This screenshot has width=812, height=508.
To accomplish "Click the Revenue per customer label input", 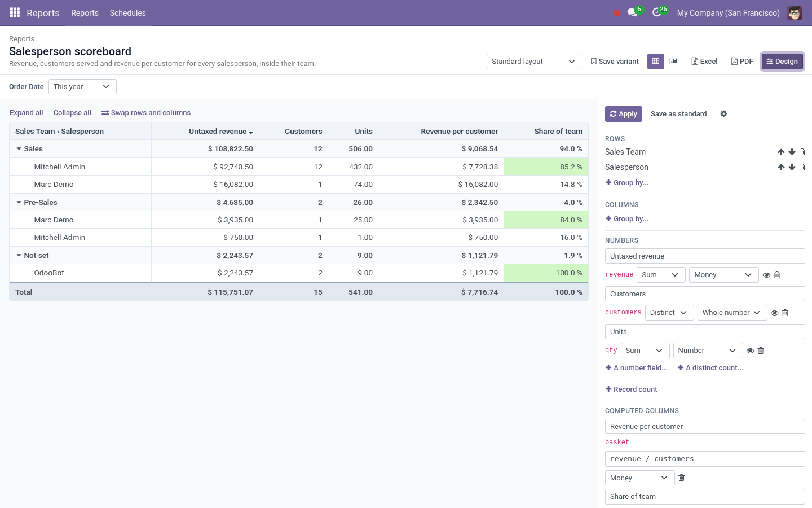I will coord(705,427).
